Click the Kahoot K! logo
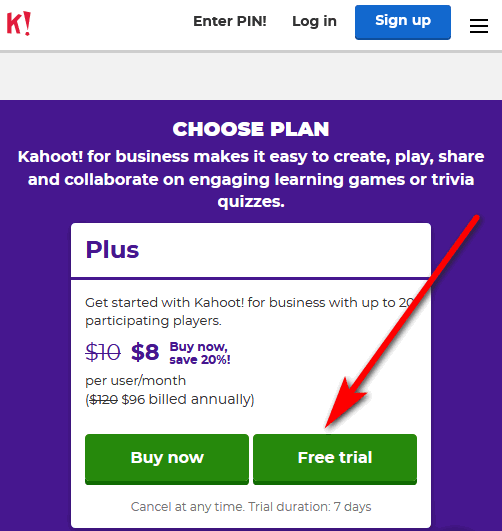 pos(19,23)
